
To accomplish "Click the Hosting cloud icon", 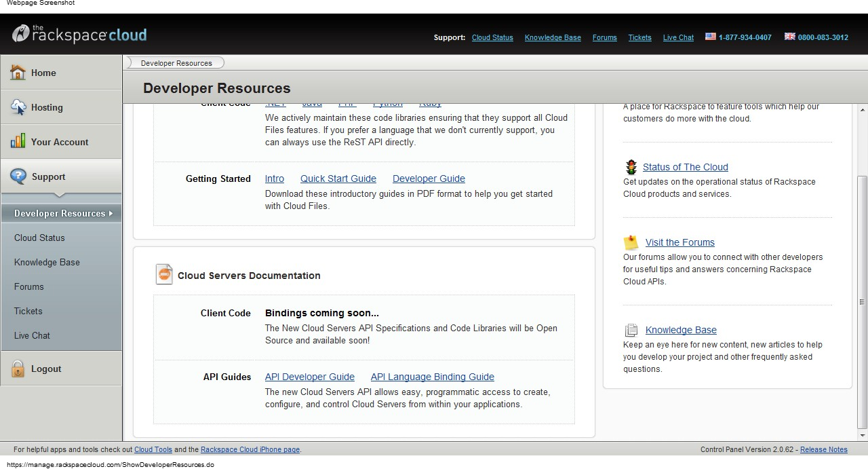I will [18, 107].
